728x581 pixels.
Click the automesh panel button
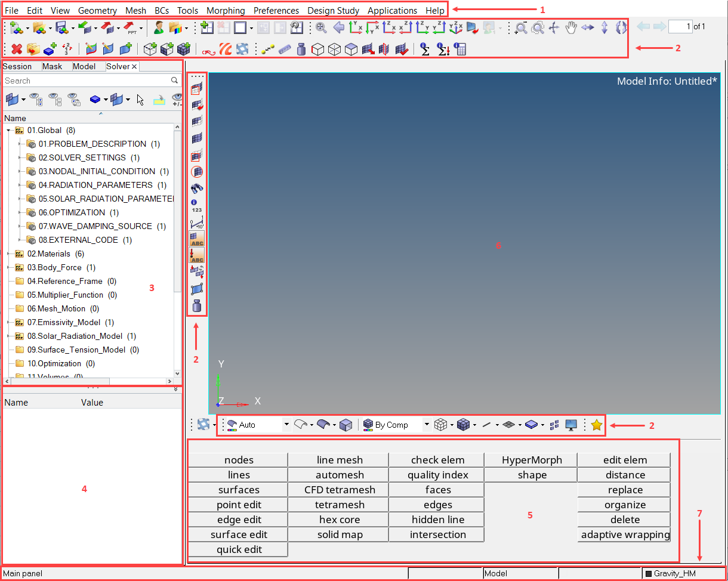point(340,475)
